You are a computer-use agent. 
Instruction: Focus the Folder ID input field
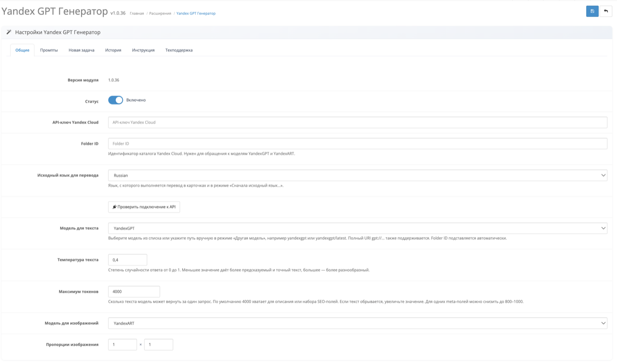[x=358, y=144]
